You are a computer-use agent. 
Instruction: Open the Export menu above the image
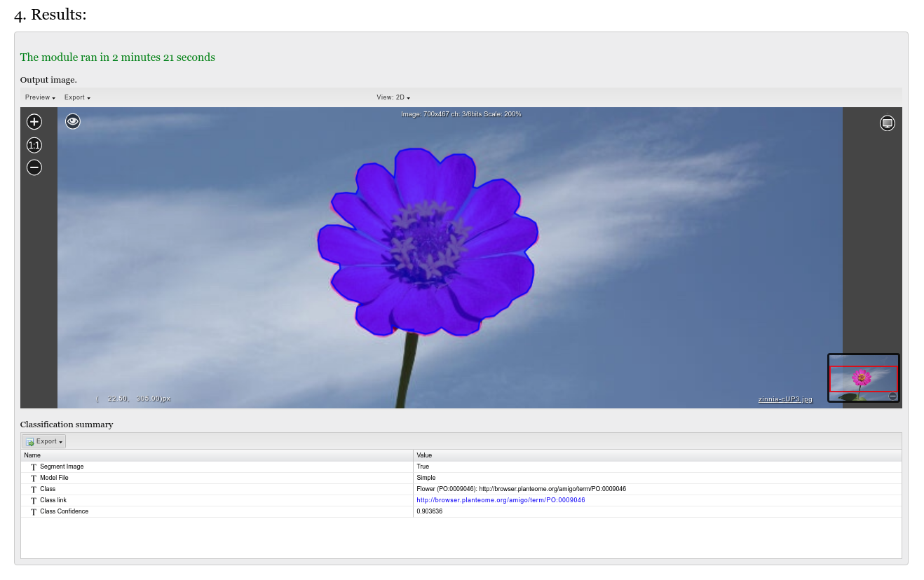pyautogui.click(x=77, y=97)
